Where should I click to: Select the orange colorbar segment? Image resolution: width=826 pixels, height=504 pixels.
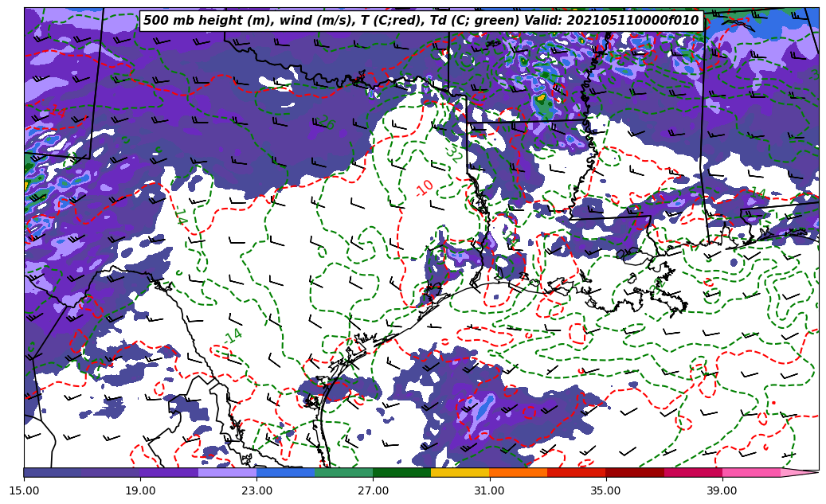[x=518, y=472]
